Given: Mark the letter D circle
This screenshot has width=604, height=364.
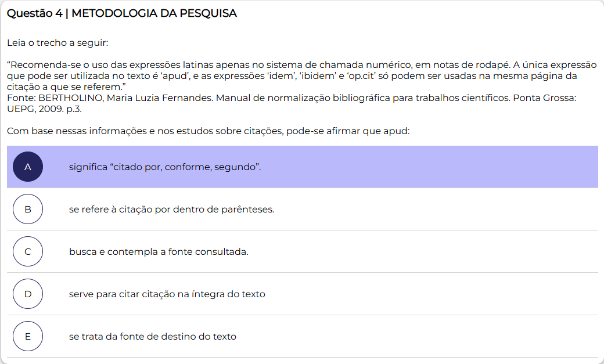Looking at the screenshot, I should pyautogui.click(x=28, y=294).
